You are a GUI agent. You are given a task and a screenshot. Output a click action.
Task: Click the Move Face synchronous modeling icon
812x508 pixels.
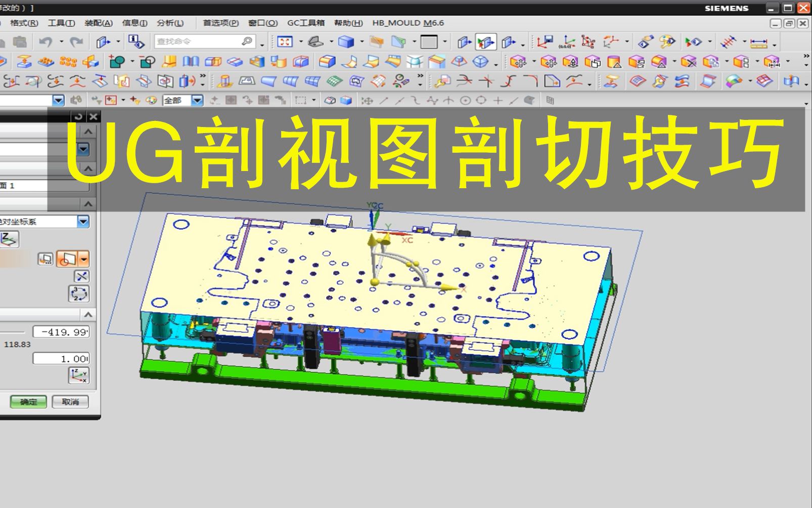tap(518, 62)
